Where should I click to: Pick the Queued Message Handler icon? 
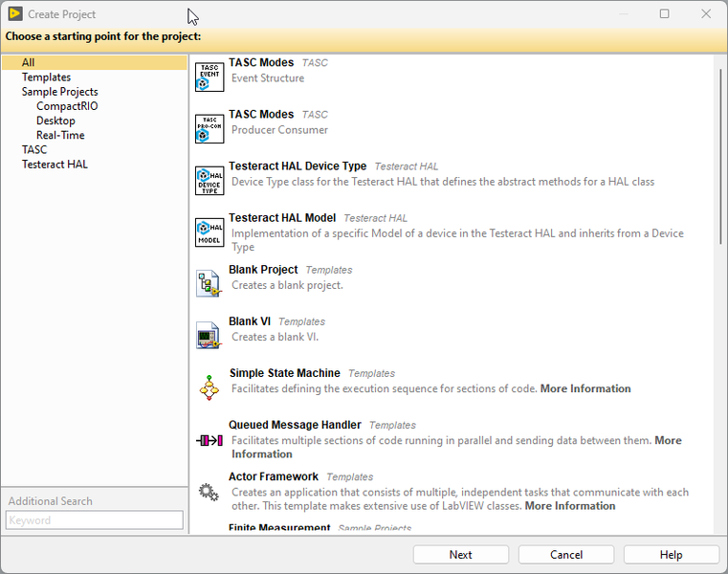[x=210, y=440]
